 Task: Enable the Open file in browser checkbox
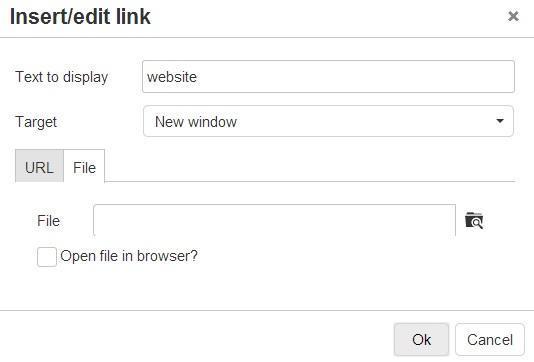(x=47, y=256)
